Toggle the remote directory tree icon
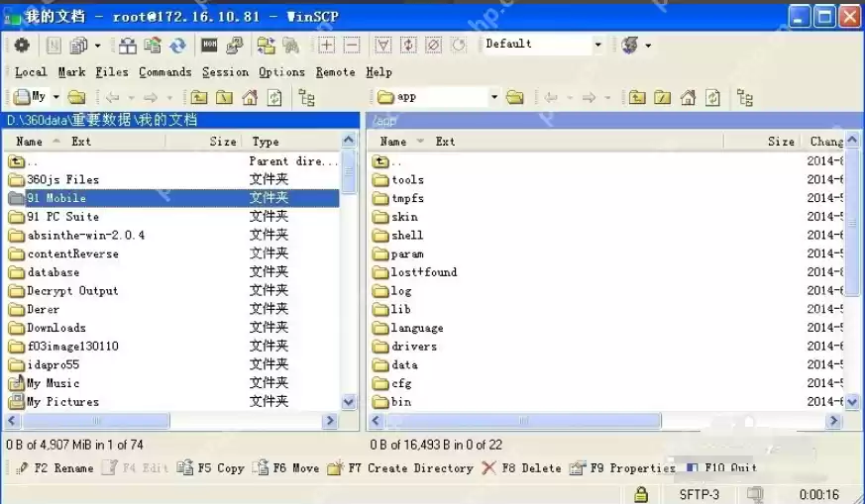 click(744, 97)
